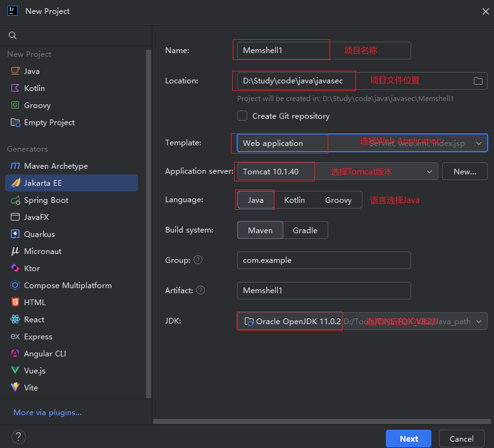
Task: Open the JDK dropdown
Action: click(362, 321)
